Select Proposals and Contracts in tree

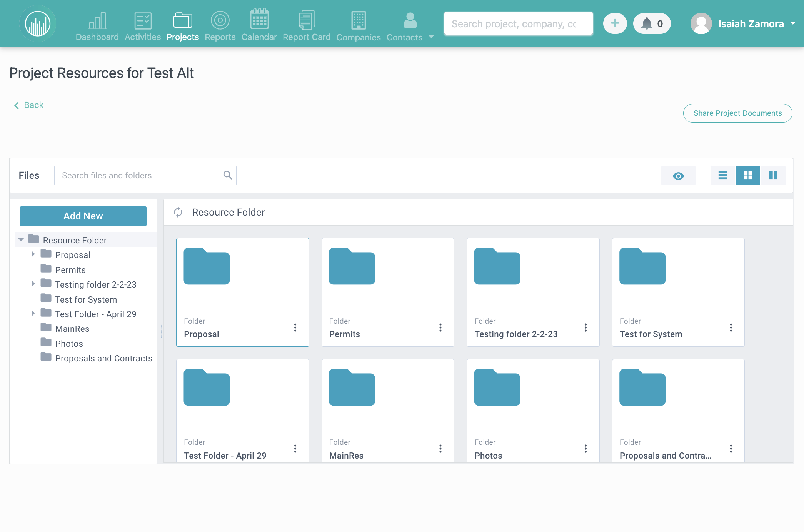point(104,358)
